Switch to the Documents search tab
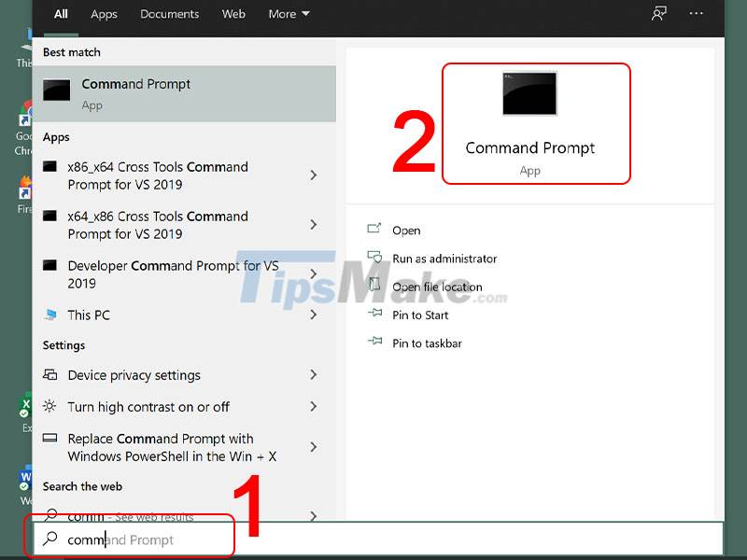This screenshot has width=747, height=560. point(169,14)
